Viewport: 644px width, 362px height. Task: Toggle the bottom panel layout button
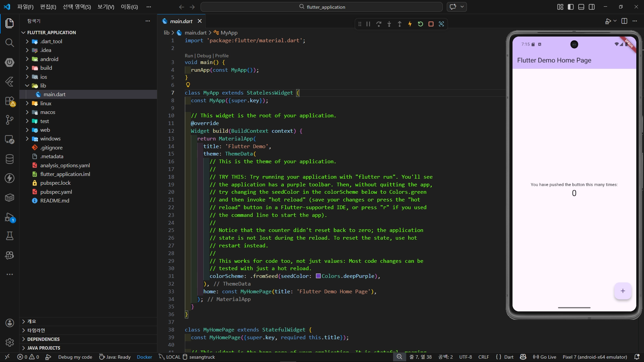coord(581,7)
